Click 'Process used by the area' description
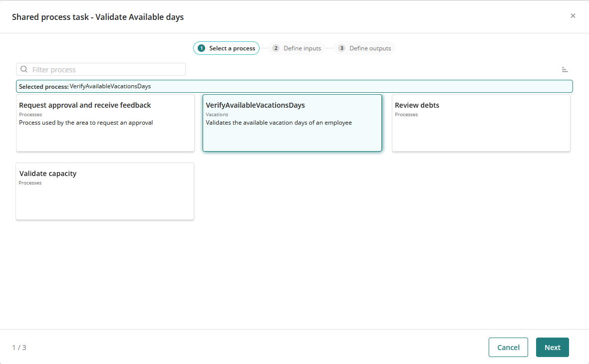The width and height of the screenshot is (589, 364). coord(86,123)
